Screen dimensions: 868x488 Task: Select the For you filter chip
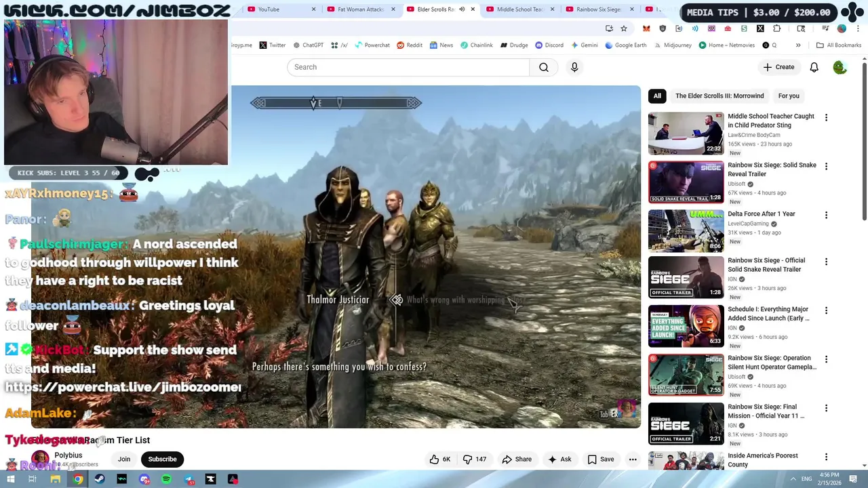[789, 96]
